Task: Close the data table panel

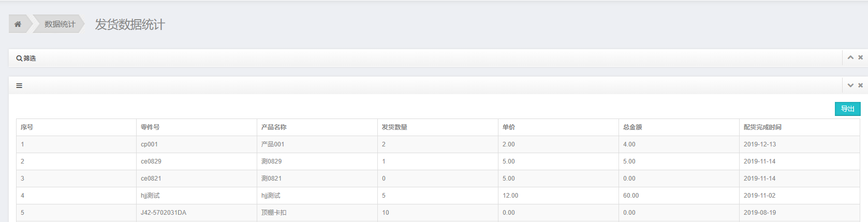Action: pos(860,85)
